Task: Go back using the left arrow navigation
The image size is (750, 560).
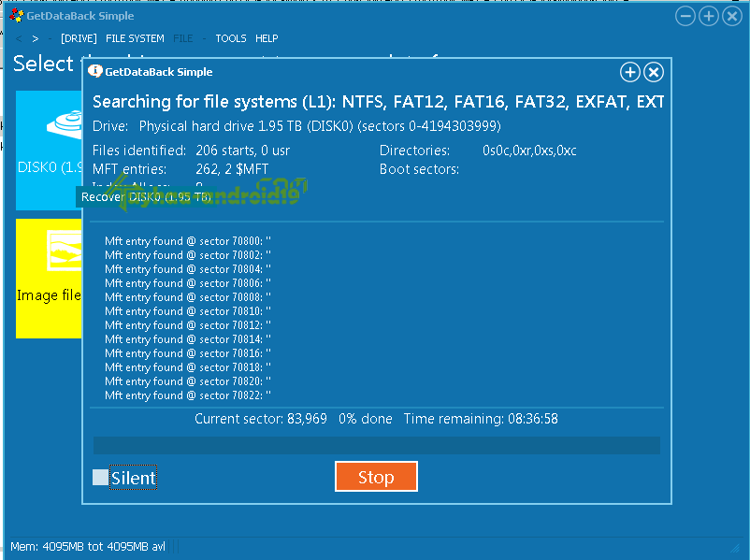Action: click(19, 38)
